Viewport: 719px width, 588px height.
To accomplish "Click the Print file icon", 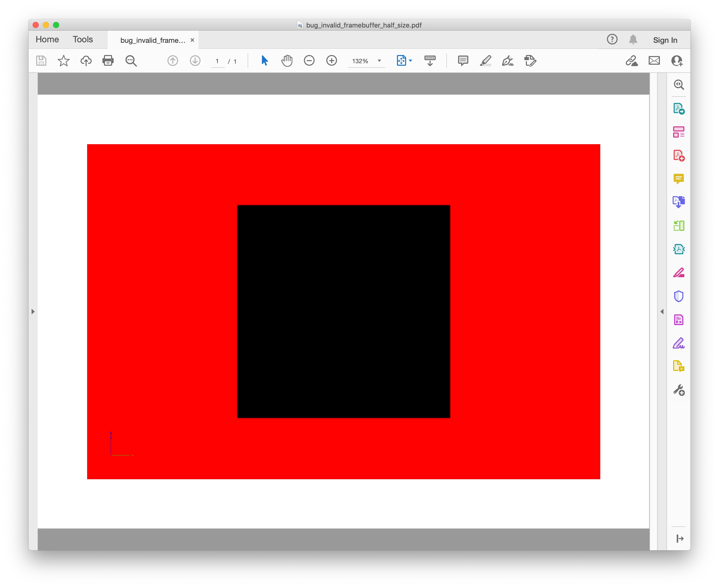I will tap(108, 61).
